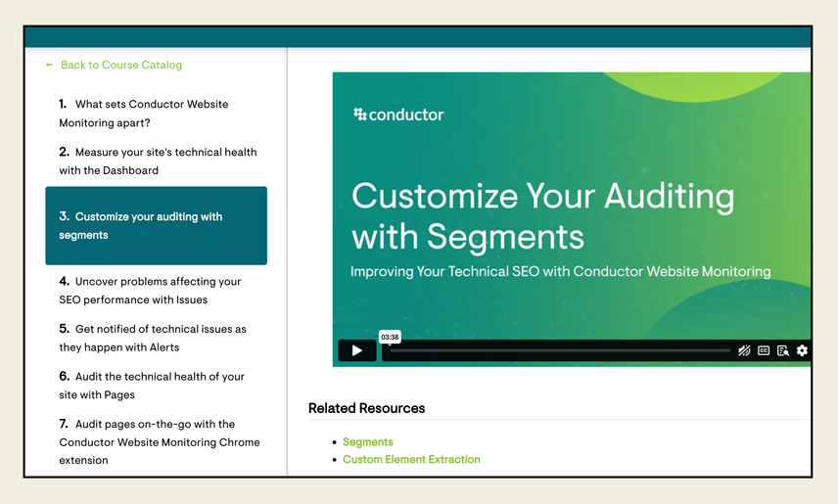Screen dimensions: 838x504
Task: Open the transcript search icon in the player
Action: (x=783, y=350)
